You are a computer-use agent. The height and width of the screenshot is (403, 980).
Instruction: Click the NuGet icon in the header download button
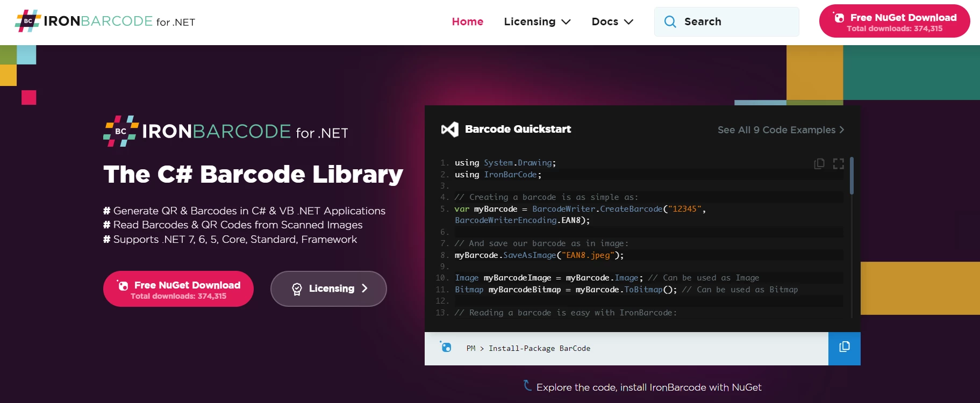pyautogui.click(x=839, y=17)
